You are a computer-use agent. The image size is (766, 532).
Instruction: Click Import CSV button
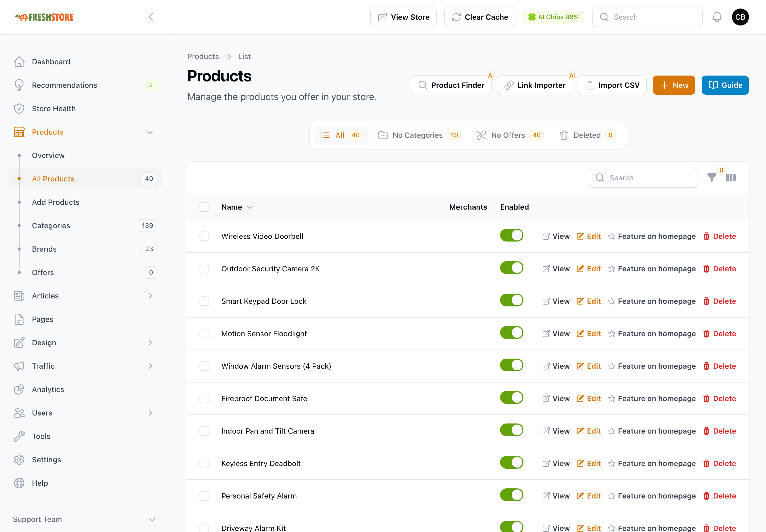coord(612,85)
